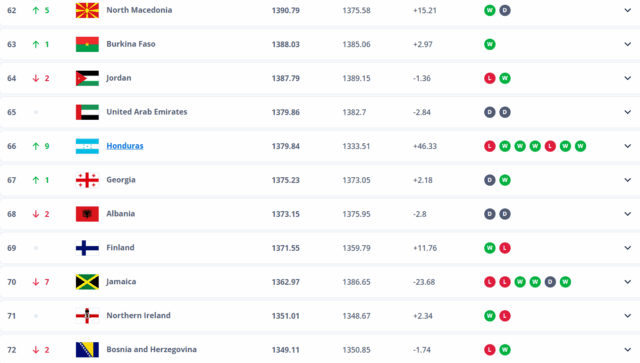Image resolution: width=640 pixels, height=363 pixels.
Task: Click the Northern Ireland team name
Action: (x=138, y=315)
